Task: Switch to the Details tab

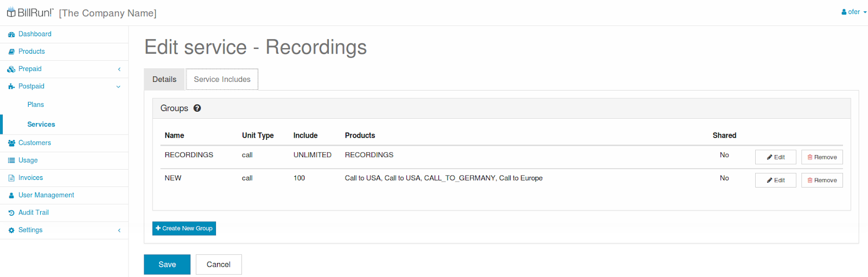Action: click(x=164, y=79)
